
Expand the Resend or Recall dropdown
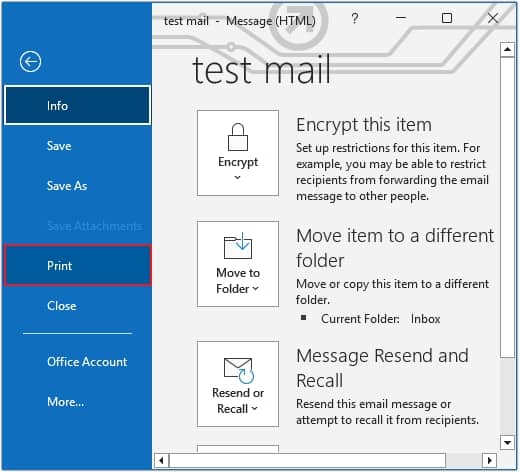coord(238,384)
